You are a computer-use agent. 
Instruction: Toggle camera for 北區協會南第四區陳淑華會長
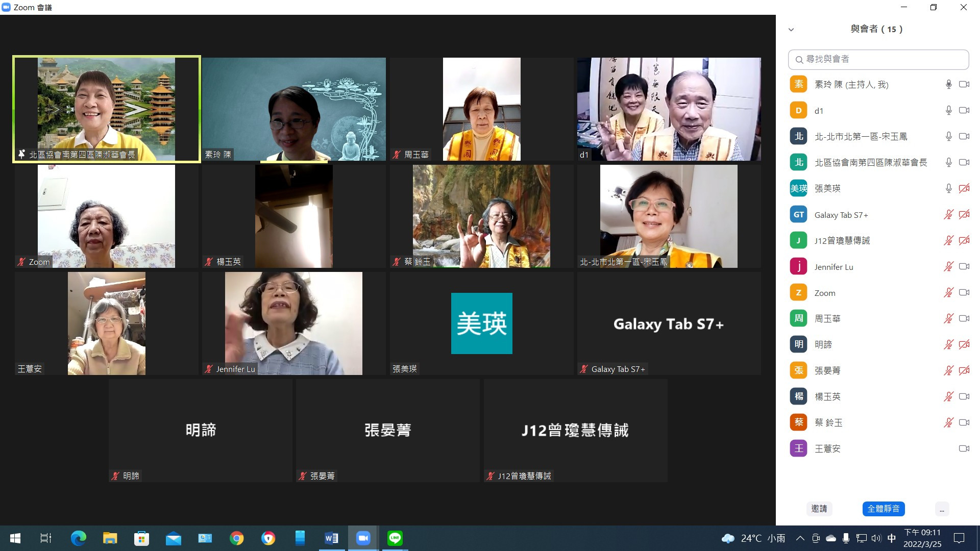point(964,162)
